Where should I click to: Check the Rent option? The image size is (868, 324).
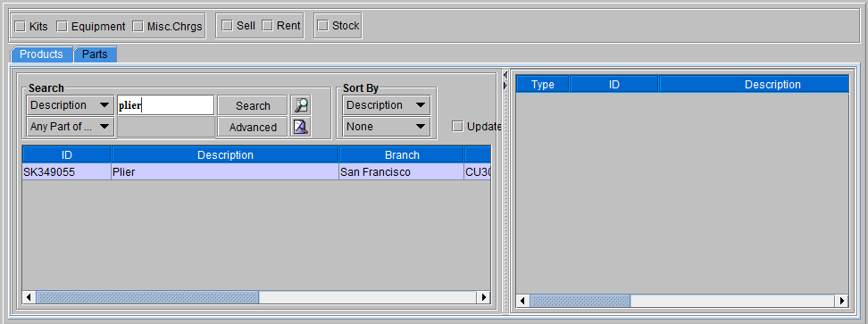point(267,25)
